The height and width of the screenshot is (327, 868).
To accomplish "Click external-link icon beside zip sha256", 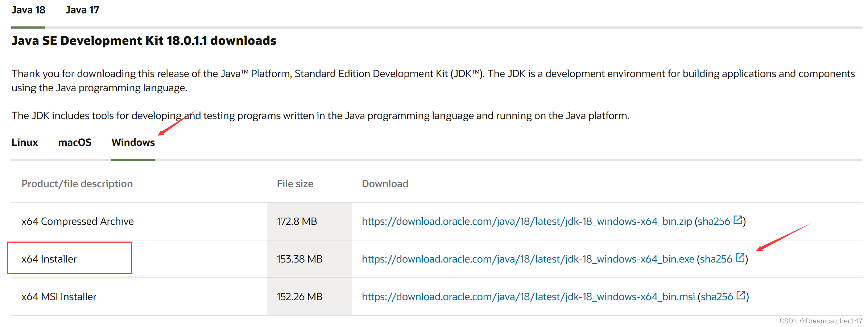I will pyautogui.click(x=738, y=220).
